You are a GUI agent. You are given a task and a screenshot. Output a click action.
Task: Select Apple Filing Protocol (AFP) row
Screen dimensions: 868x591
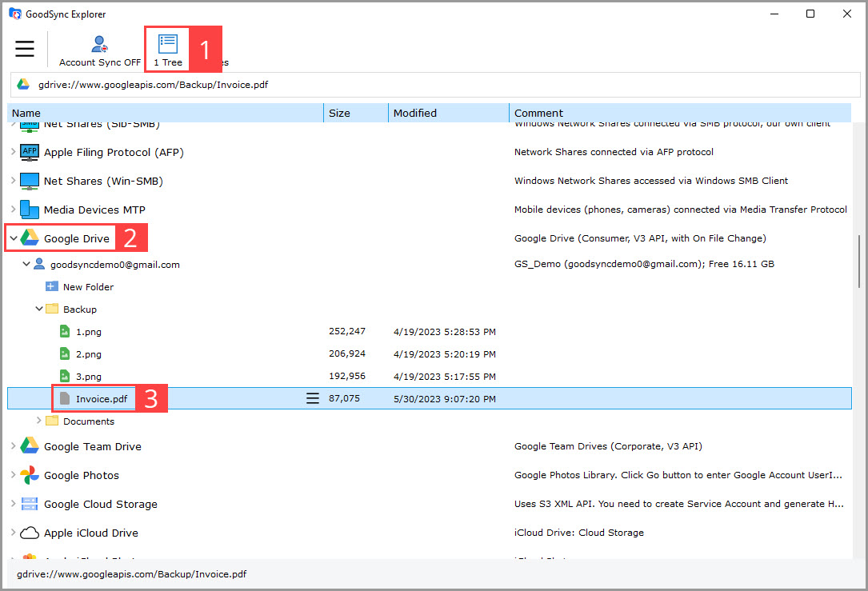coord(114,152)
